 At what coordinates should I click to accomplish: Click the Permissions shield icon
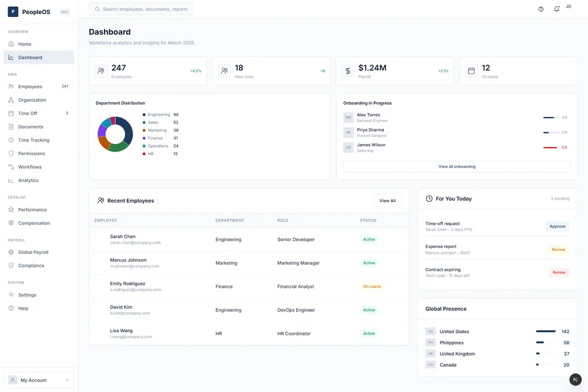11,153
